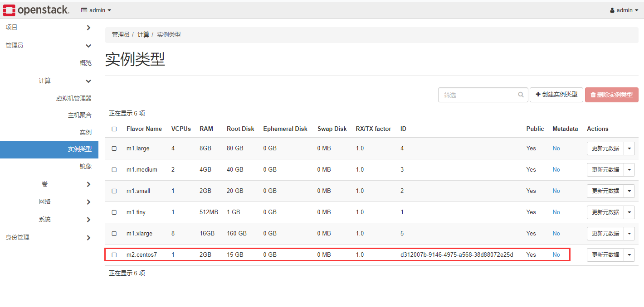Viewport: 644px width, 307px height.
Task: Click 更新元数据 for m1.medium
Action: coord(605,170)
